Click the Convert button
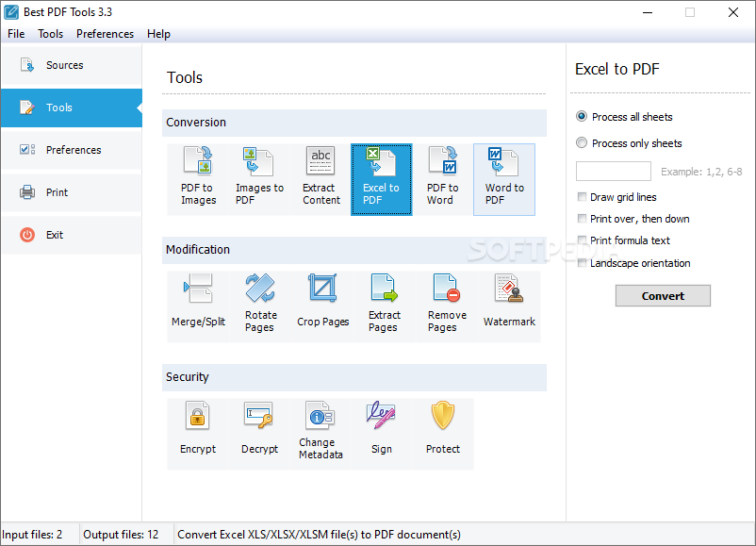Image resolution: width=756 pixels, height=546 pixels. 663,296
